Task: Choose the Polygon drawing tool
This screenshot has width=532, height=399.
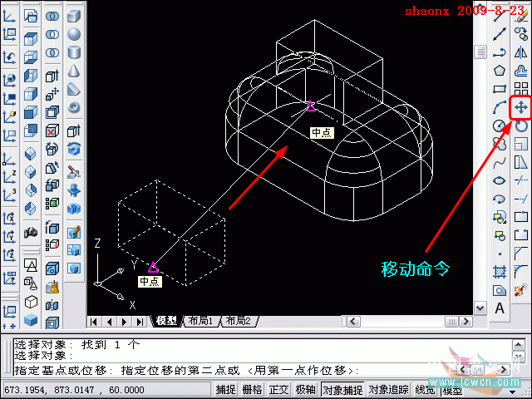Action: [x=500, y=71]
